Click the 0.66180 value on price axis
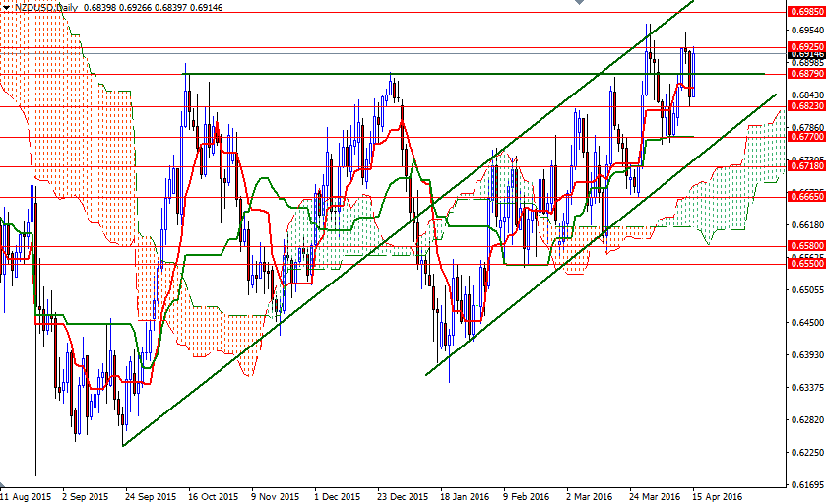 807,224
